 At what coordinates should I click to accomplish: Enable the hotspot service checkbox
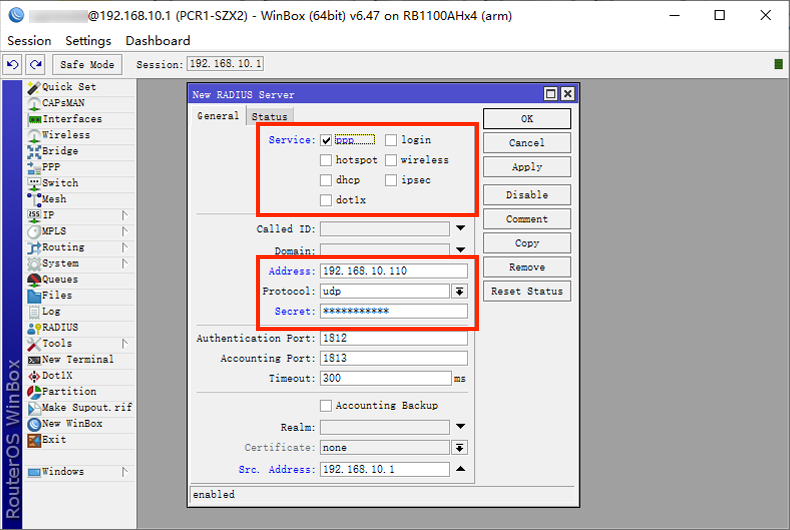click(x=326, y=160)
